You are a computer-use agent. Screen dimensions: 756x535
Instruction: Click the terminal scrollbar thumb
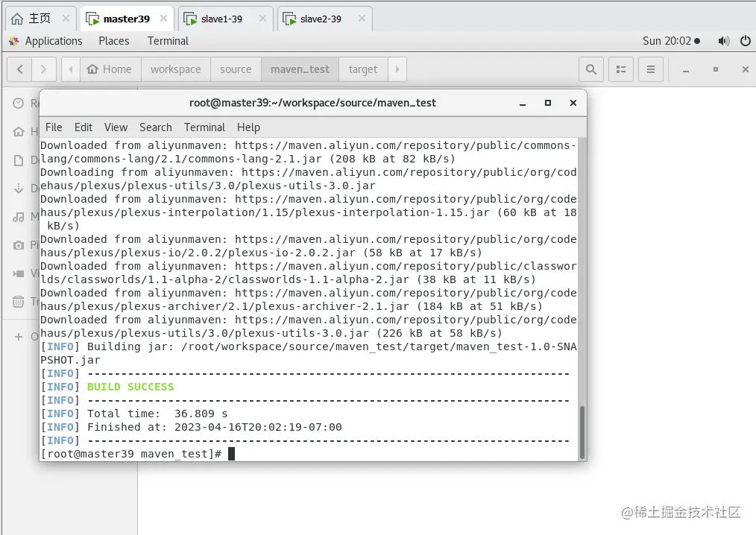(582, 432)
